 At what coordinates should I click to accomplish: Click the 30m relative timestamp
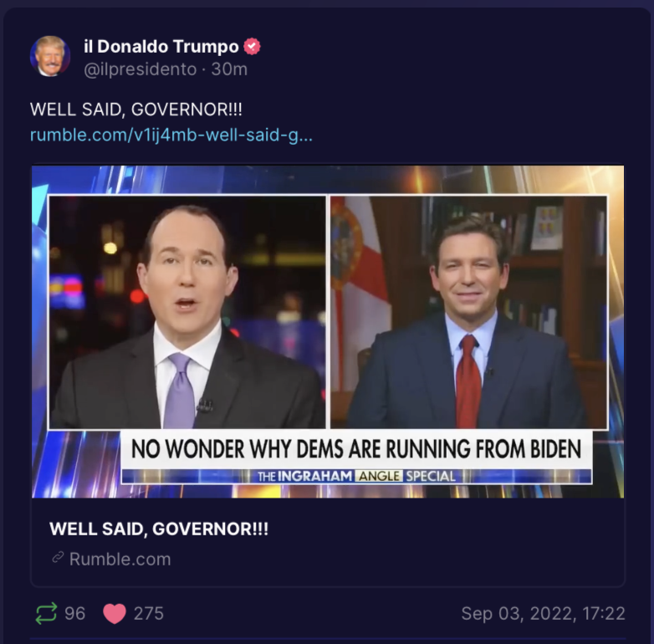click(x=229, y=69)
